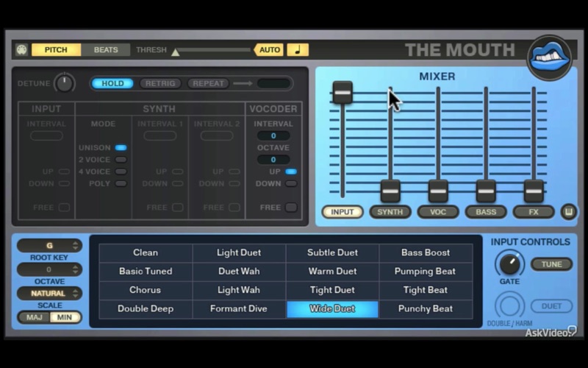
Task: Click the Vocoder OCTAVE value field
Action: point(273,160)
